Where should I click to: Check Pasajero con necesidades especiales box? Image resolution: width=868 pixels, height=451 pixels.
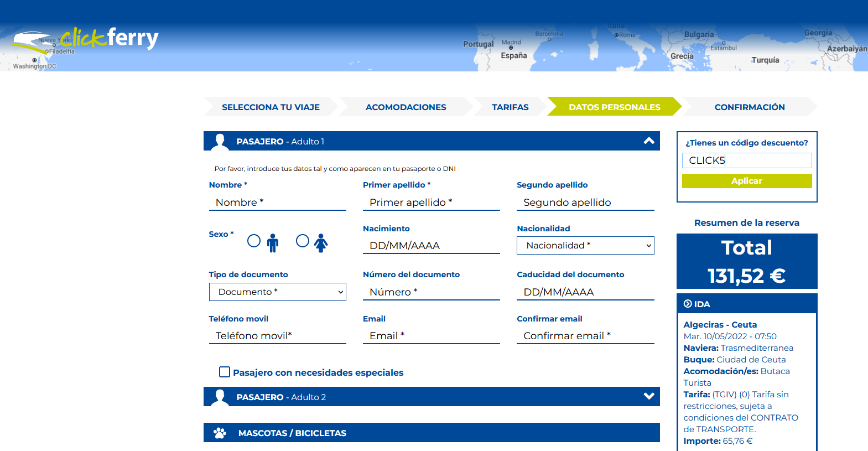(x=225, y=372)
